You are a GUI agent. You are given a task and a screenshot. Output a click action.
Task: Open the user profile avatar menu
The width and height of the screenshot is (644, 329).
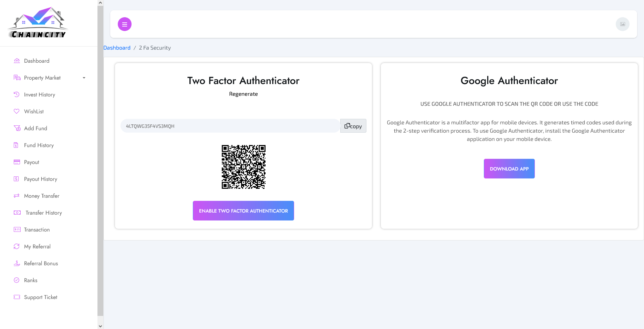623,24
